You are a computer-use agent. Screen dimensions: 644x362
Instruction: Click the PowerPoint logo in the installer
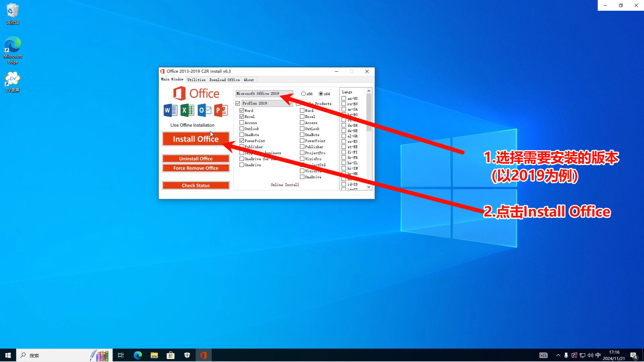(x=221, y=110)
